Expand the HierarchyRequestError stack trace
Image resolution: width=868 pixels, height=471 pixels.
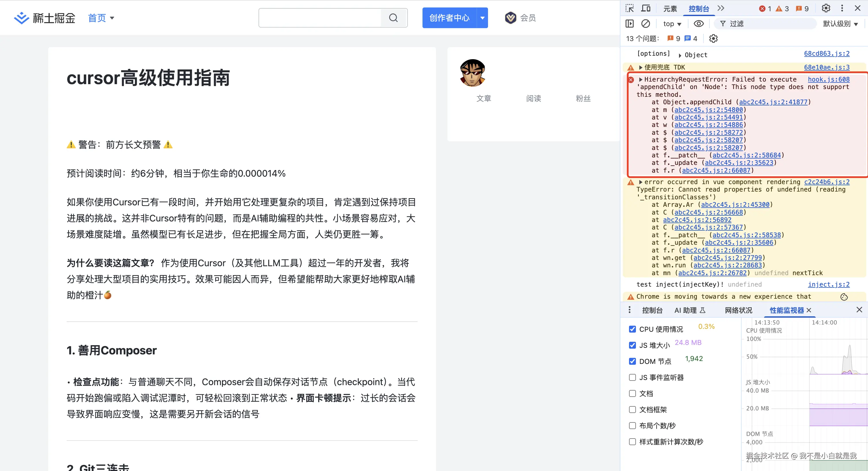click(x=641, y=79)
